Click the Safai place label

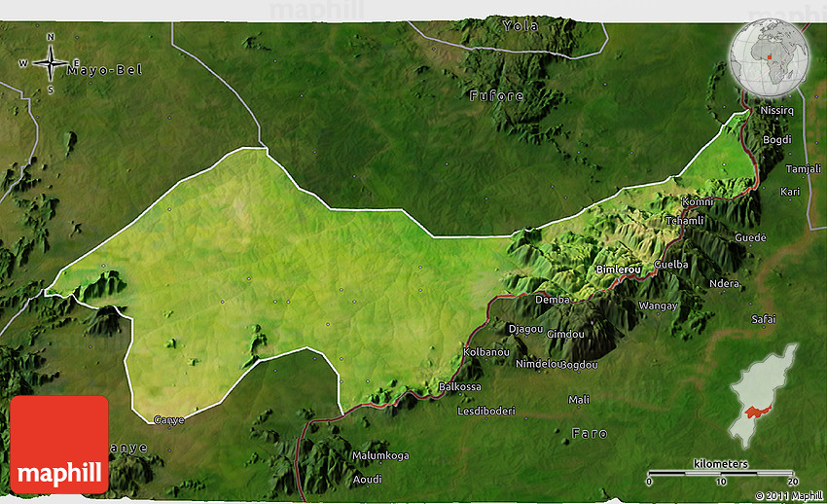tap(764, 319)
